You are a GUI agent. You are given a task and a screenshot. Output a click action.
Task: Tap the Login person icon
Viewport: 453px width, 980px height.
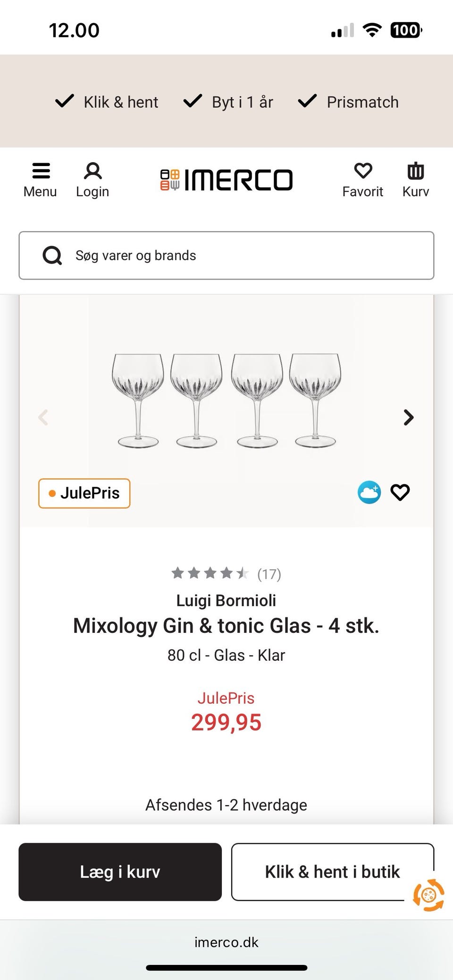tap(92, 171)
